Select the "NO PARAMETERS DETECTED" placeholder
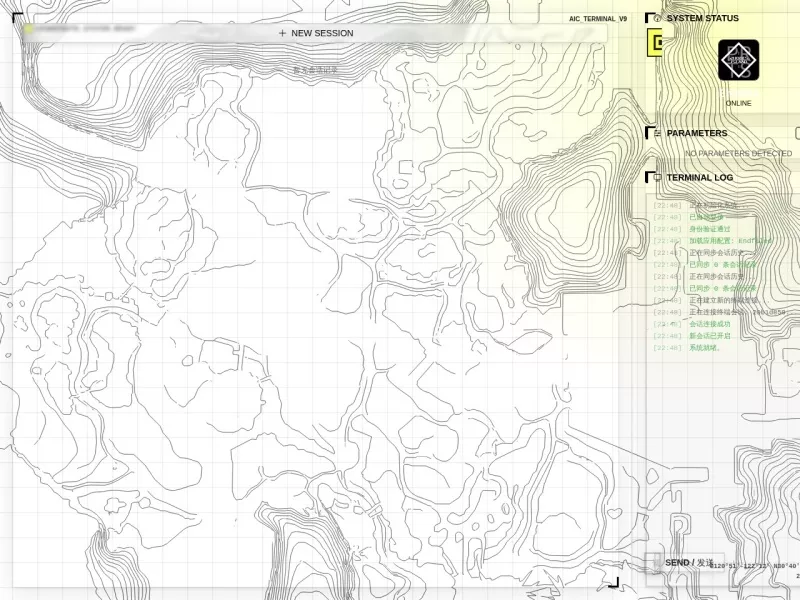800x600 pixels. pos(738,153)
